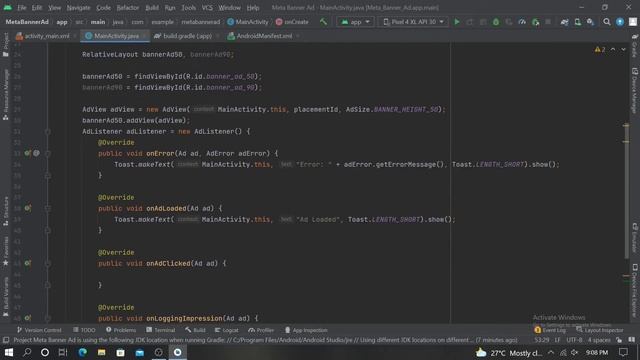Image resolution: width=640 pixels, height=360 pixels.
Task: Close the MainActivity.java tab
Action: click(144, 36)
